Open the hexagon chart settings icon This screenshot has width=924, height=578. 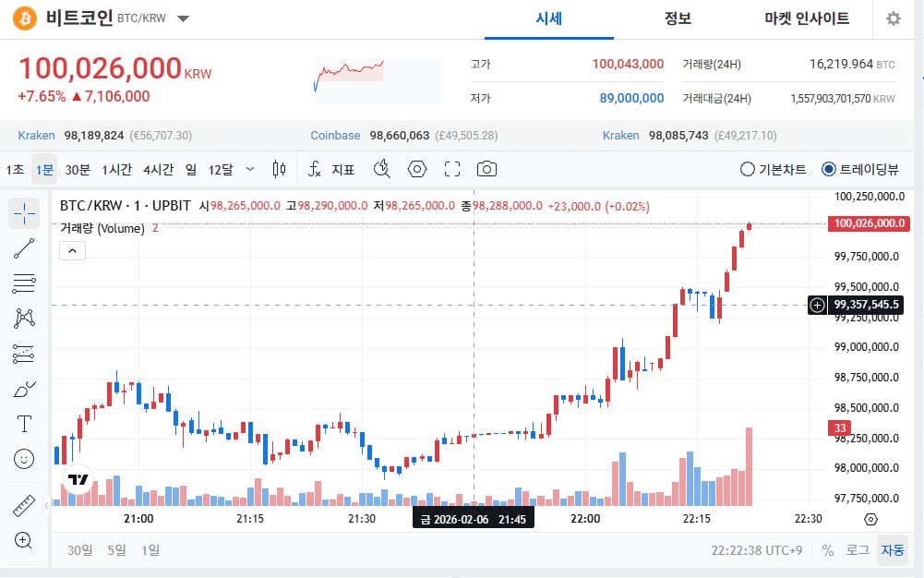pos(417,169)
